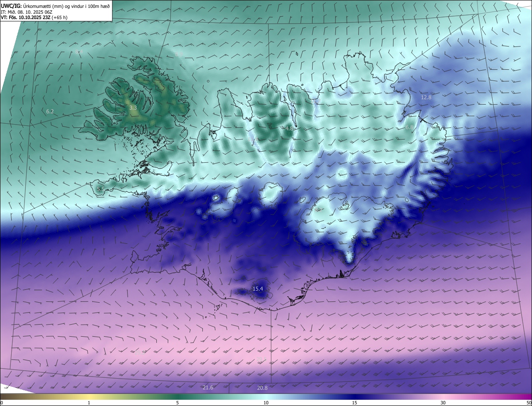Click the 15.4 precipitation value on the south coast
532x406 pixels.
(x=258, y=289)
